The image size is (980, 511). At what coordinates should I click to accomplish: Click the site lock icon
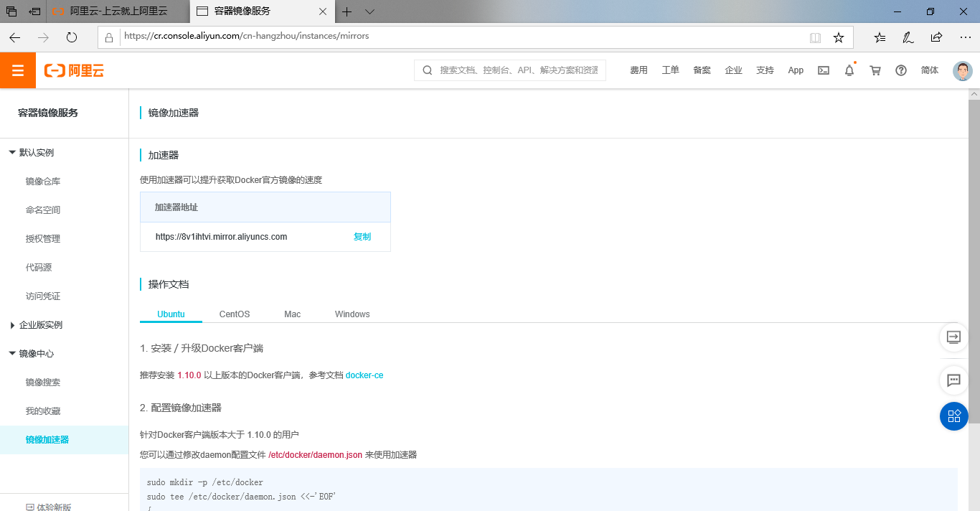109,37
